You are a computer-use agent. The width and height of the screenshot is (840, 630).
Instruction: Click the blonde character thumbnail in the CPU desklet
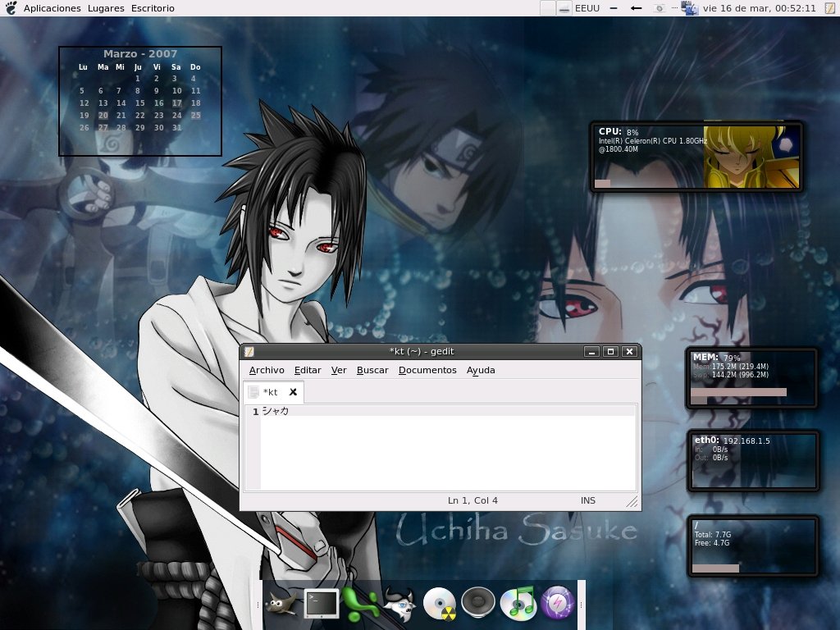coord(751,157)
